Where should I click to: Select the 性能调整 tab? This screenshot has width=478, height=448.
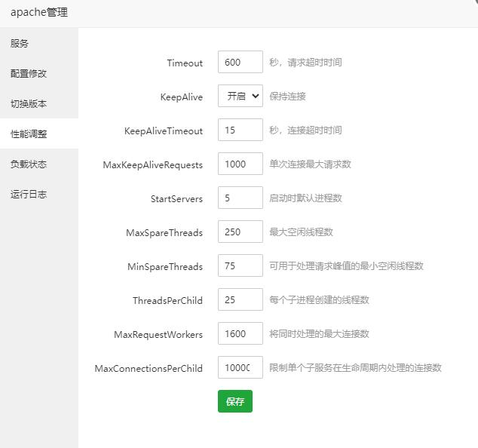(39, 133)
